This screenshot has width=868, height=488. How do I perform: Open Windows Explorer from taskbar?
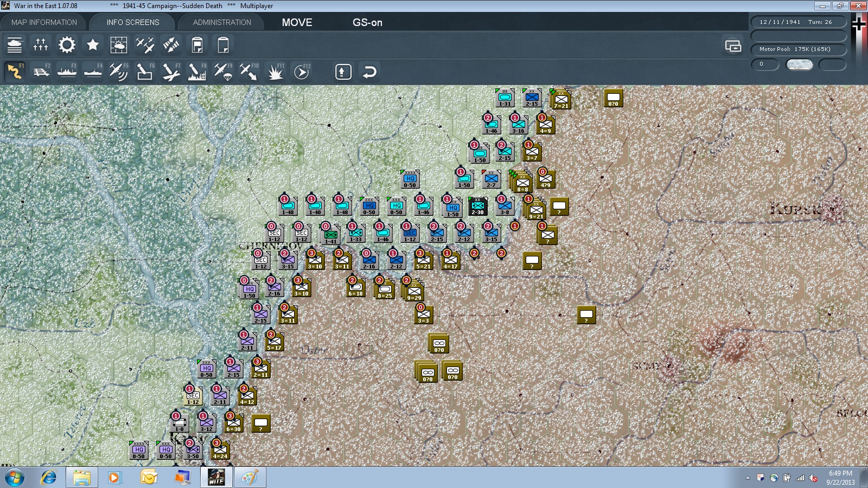click(x=81, y=478)
